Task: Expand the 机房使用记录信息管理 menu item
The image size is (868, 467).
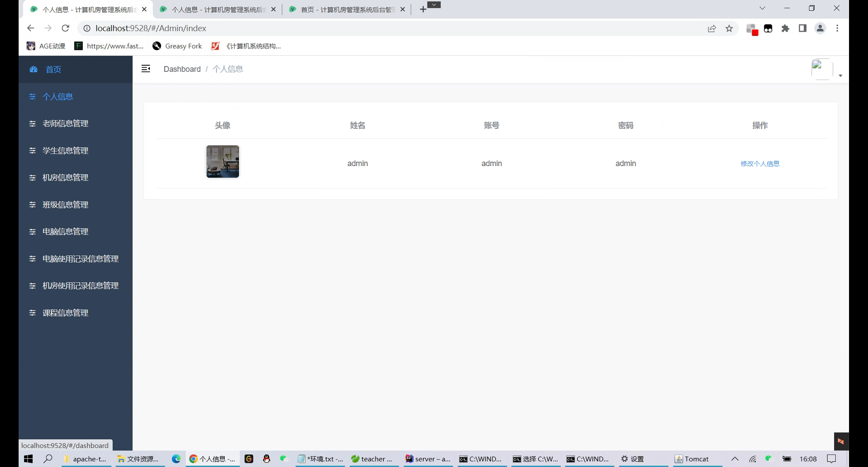Action: tap(81, 285)
